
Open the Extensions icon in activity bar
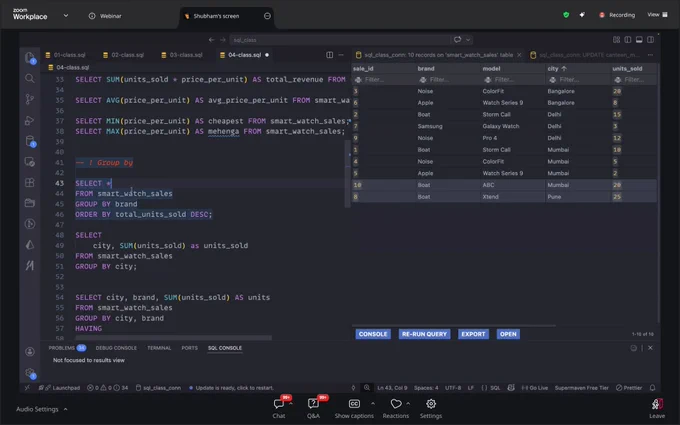(x=29, y=182)
